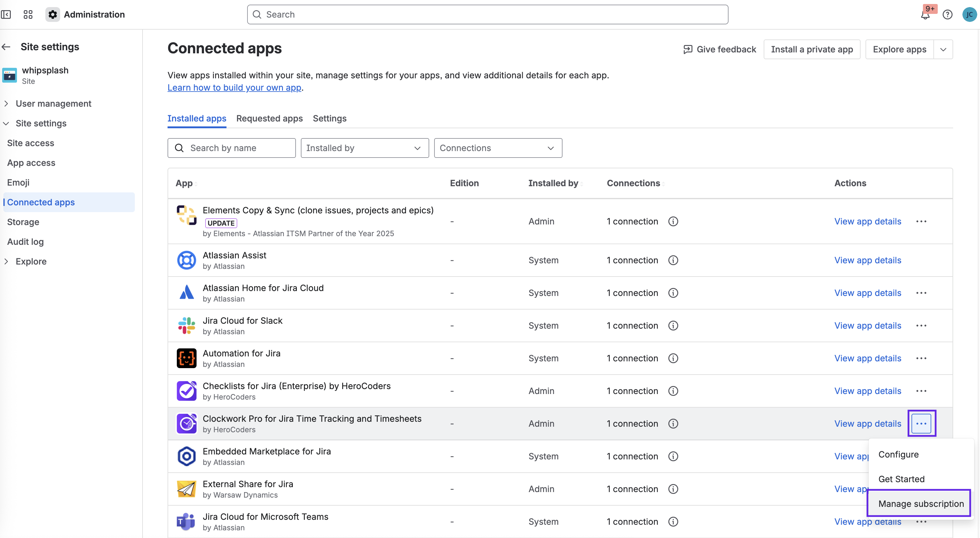Open Audit log in the sidebar
This screenshot has width=980, height=538.
26,241
